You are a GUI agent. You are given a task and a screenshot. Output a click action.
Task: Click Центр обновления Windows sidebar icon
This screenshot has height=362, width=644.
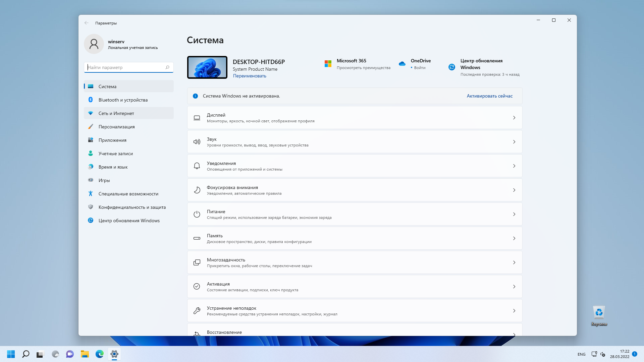click(91, 220)
